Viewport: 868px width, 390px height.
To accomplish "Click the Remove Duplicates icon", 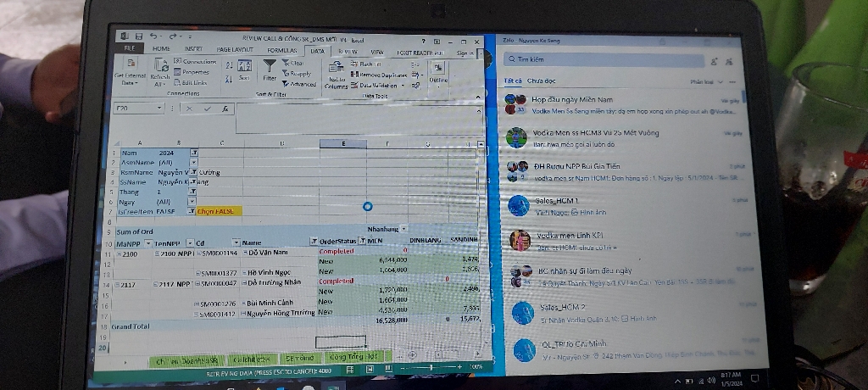I will pyautogui.click(x=353, y=75).
